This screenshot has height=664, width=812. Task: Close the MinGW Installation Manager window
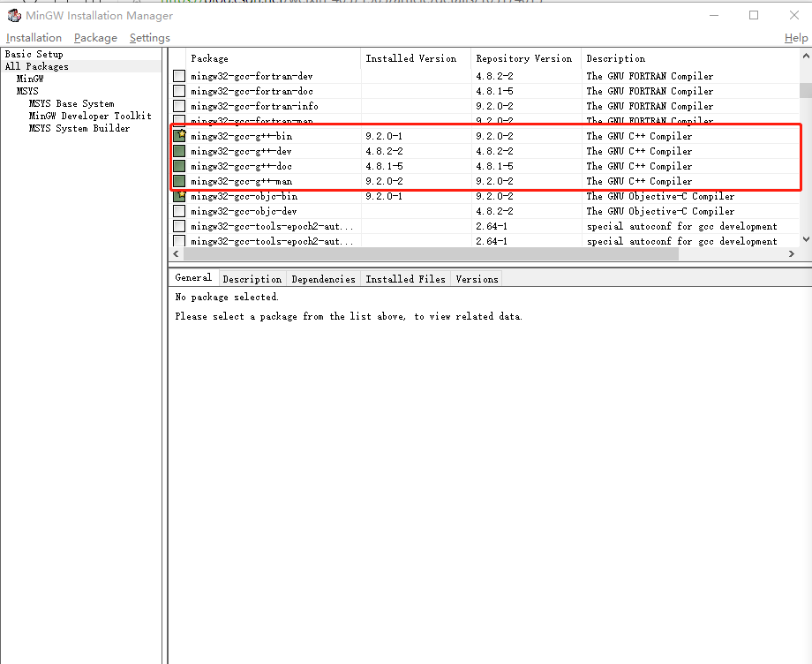794,16
